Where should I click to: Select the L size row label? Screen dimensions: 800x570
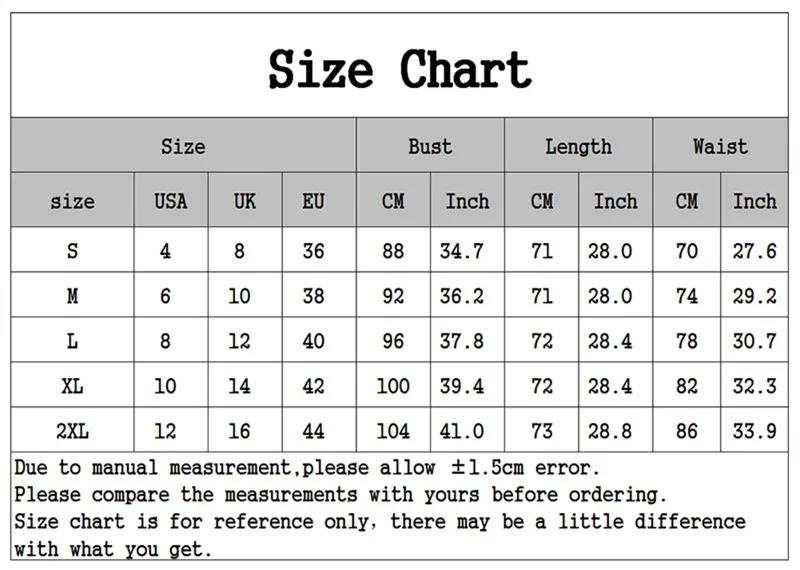[72, 340]
